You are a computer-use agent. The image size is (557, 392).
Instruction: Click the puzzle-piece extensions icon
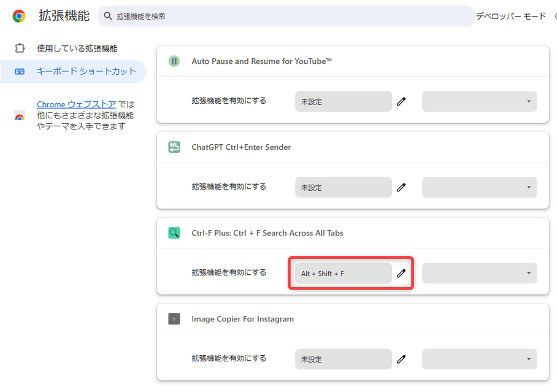tap(20, 48)
